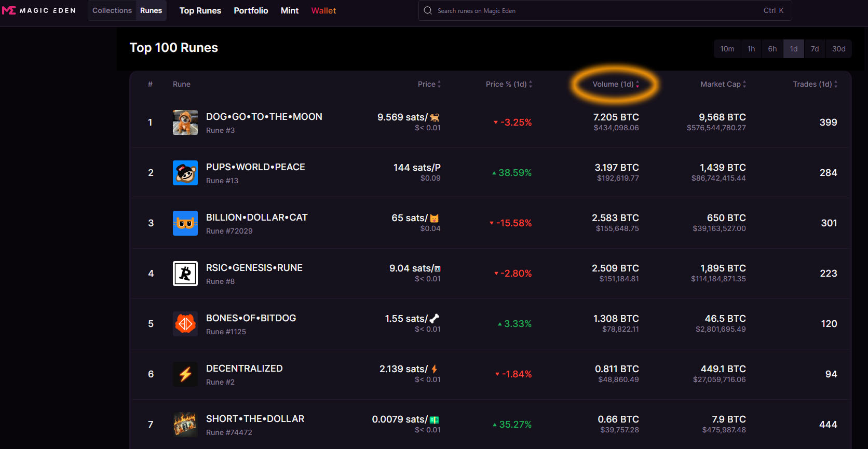Open the BILLION•DOLLAR•CAT rune icon
The image size is (868, 449).
(x=185, y=223)
